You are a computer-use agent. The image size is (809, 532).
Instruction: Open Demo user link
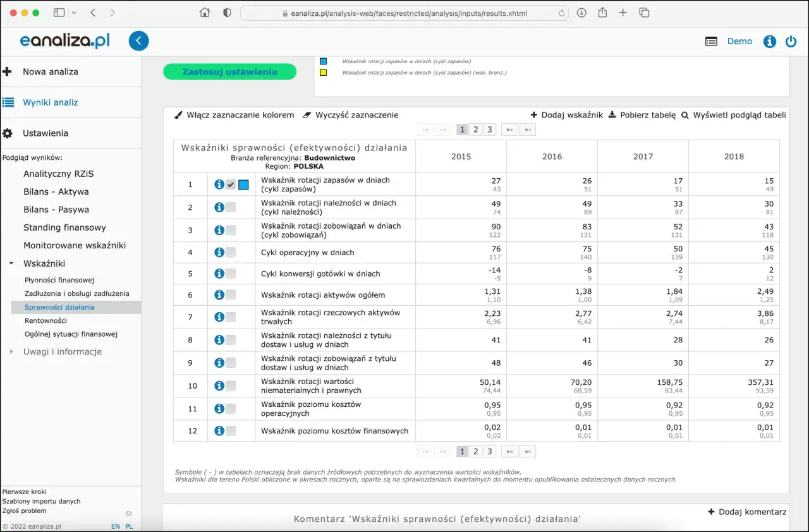tap(739, 41)
